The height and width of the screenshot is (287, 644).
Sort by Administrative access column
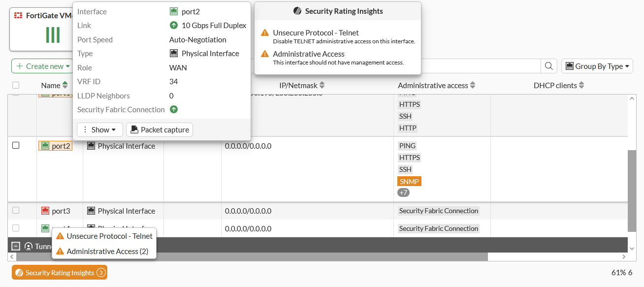tap(473, 85)
